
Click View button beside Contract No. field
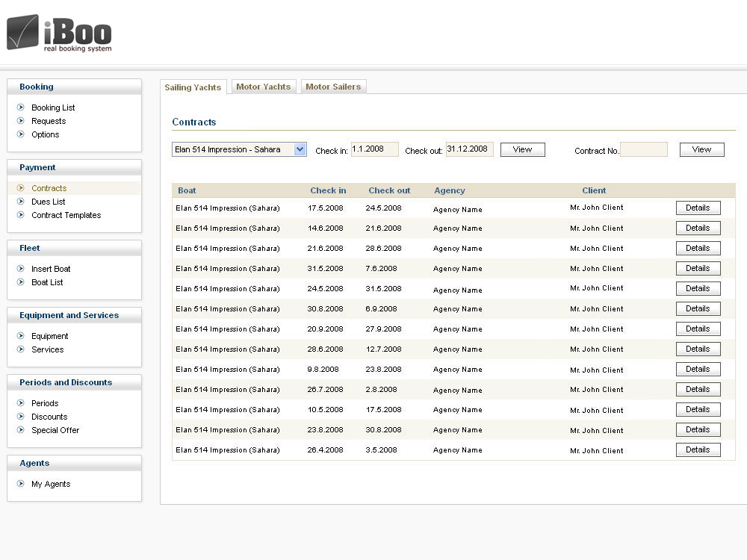(x=701, y=149)
